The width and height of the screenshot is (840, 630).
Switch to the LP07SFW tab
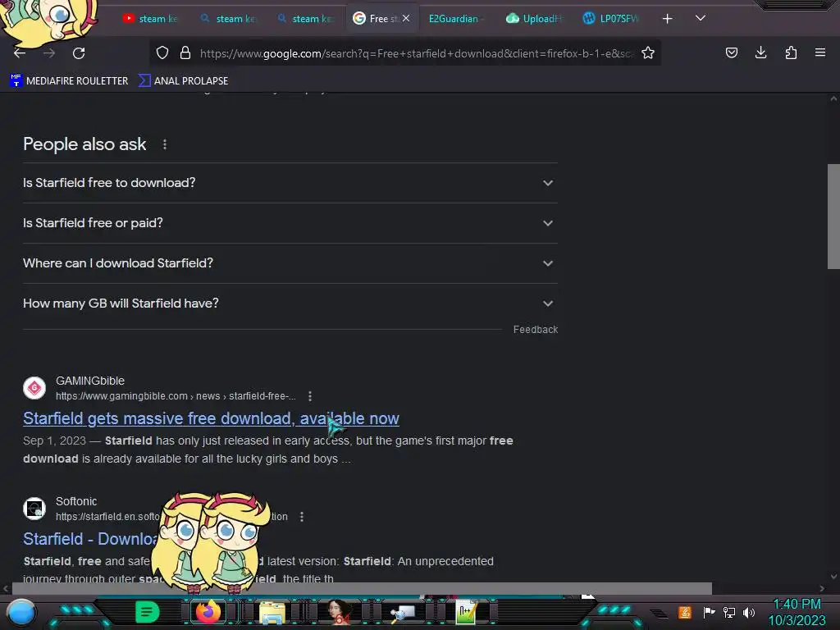click(611, 18)
